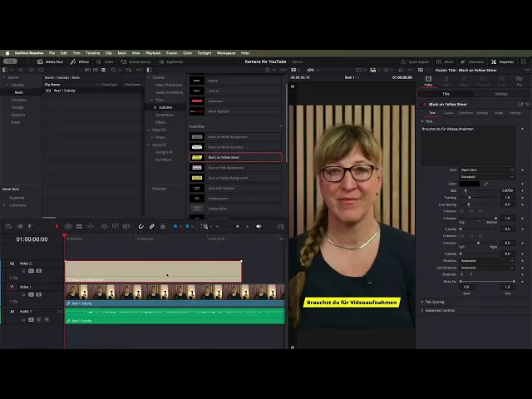Open the File menu
This screenshot has height=399, width=532.
click(x=52, y=53)
